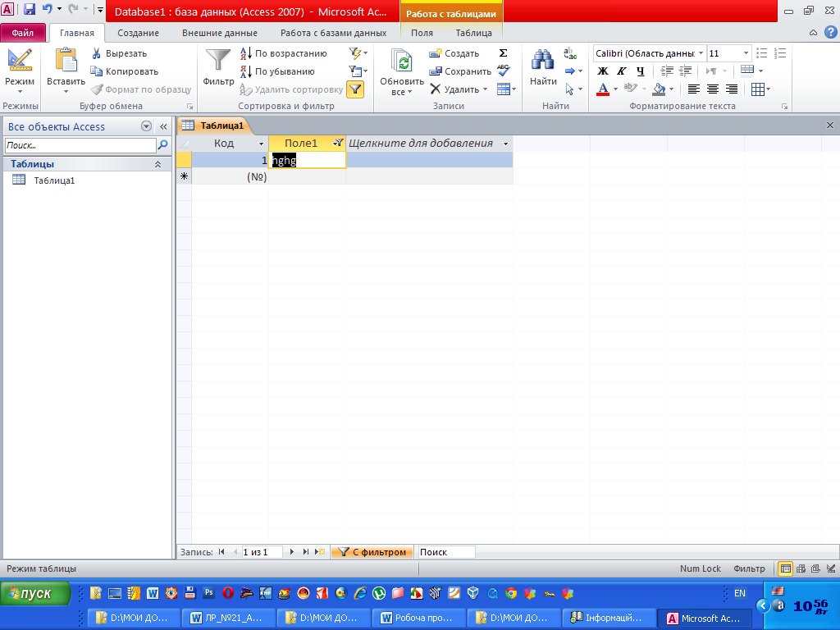Switch to Работа с базами данных tab
The width and height of the screenshot is (840, 630).
pos(333,33)
